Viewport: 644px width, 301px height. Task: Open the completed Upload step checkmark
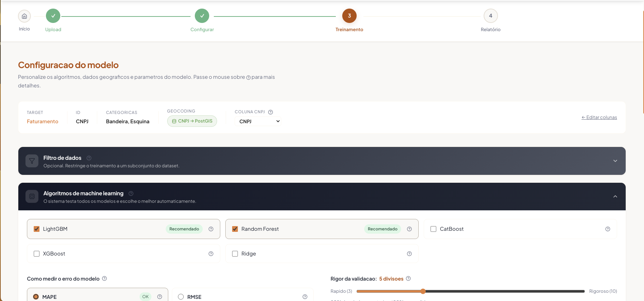(x=53, y=16)
